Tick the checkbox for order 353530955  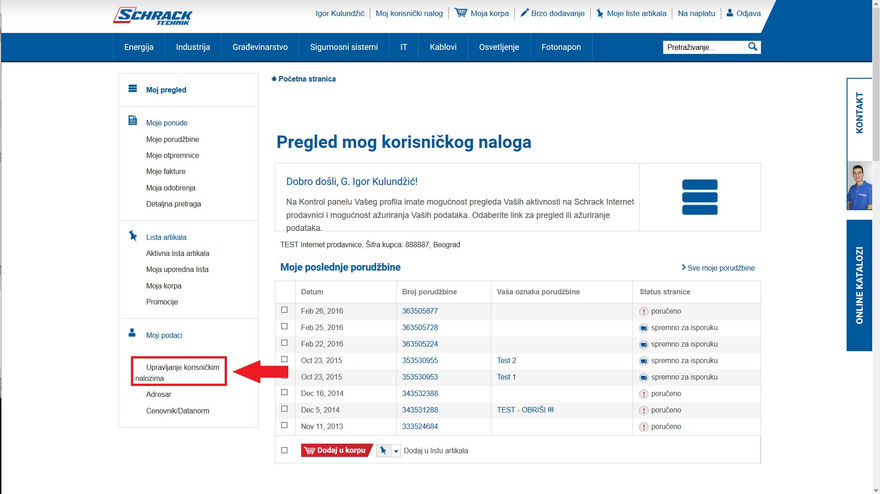[x=285, y=359]
